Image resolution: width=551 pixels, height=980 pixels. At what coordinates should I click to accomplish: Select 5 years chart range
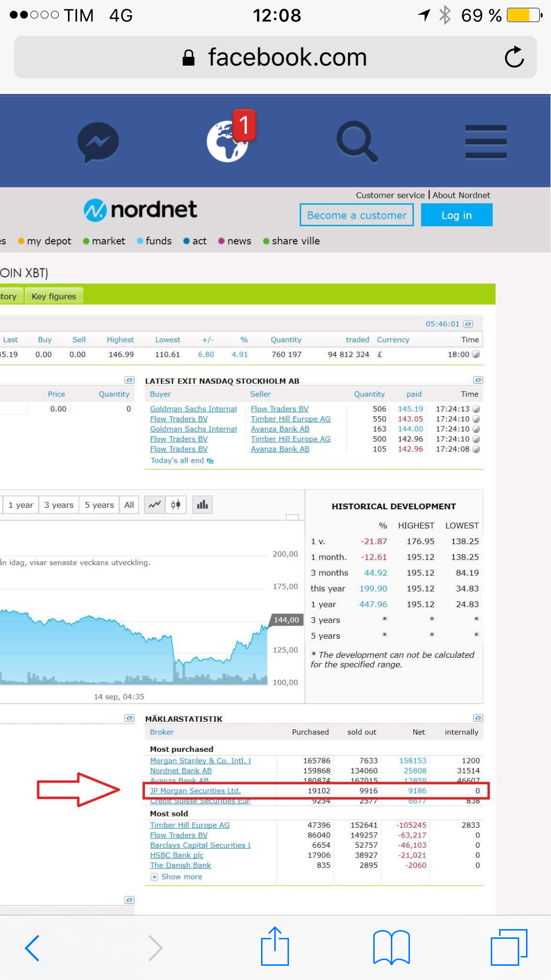pyautogui.click(x=99, y=504)
